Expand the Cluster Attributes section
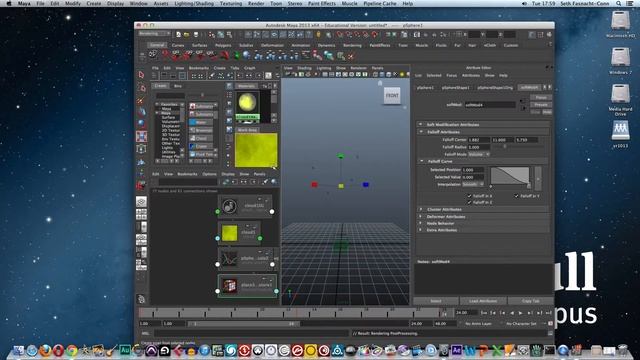640x360 pixels. tap(421, 209)
